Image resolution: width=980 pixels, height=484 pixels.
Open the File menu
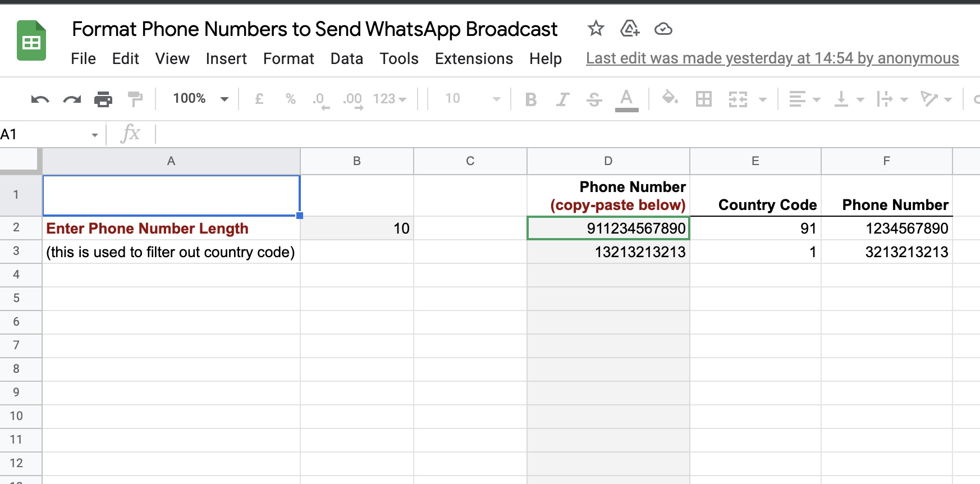83,58
